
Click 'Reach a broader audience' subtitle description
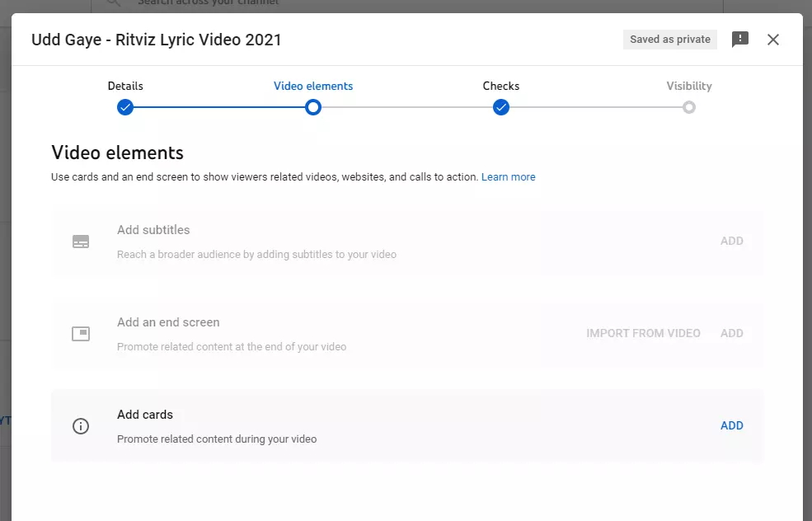(x=257, y=254)
